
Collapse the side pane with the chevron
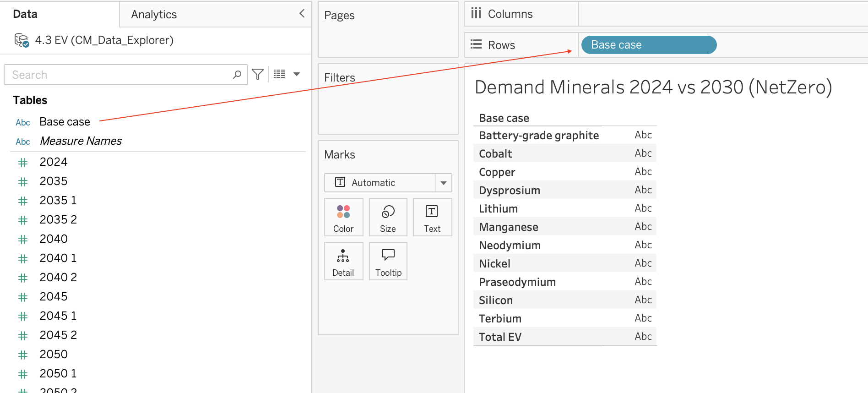point(302,14)
